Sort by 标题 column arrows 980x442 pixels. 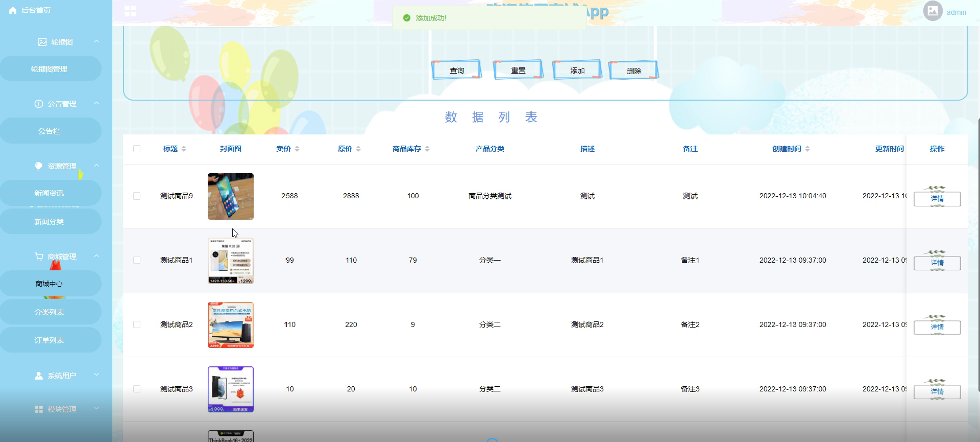184,149
